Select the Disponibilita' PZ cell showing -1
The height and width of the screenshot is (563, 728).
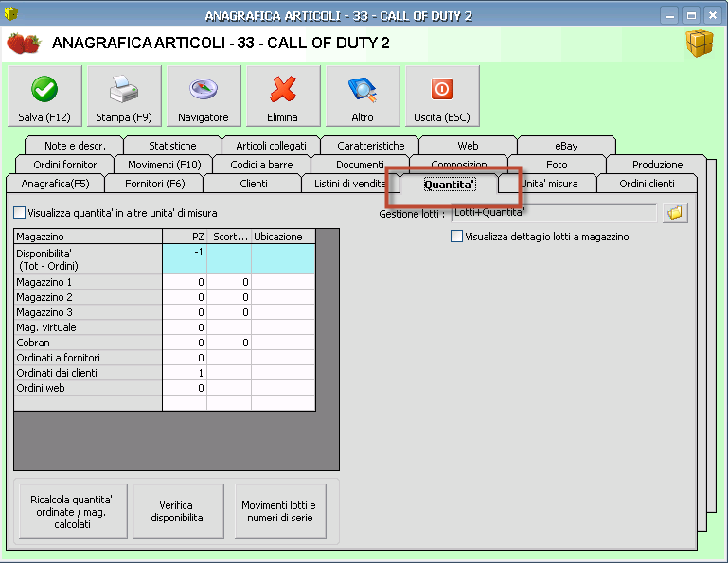click(x=185, y=259)
